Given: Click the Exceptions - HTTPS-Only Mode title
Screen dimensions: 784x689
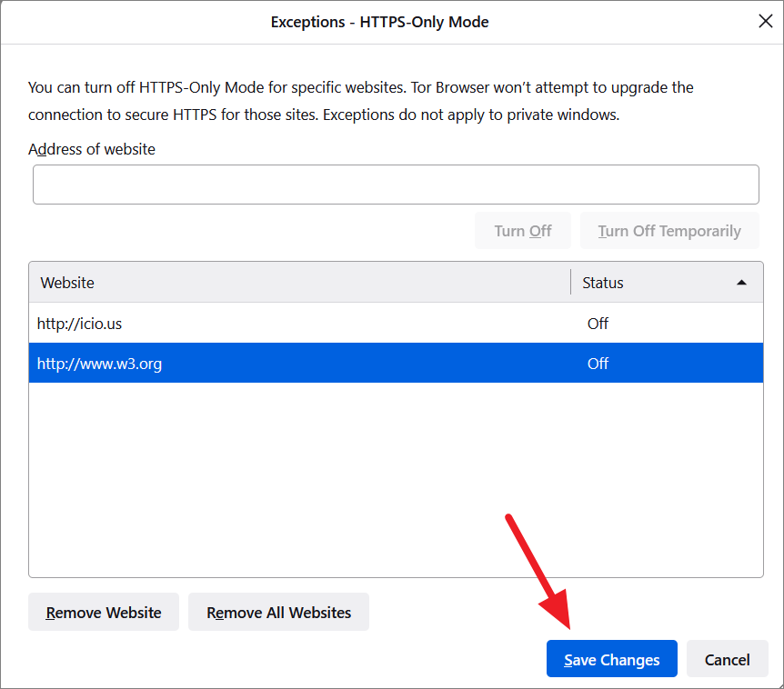Looking at the screenshot, I should [379, 22].
